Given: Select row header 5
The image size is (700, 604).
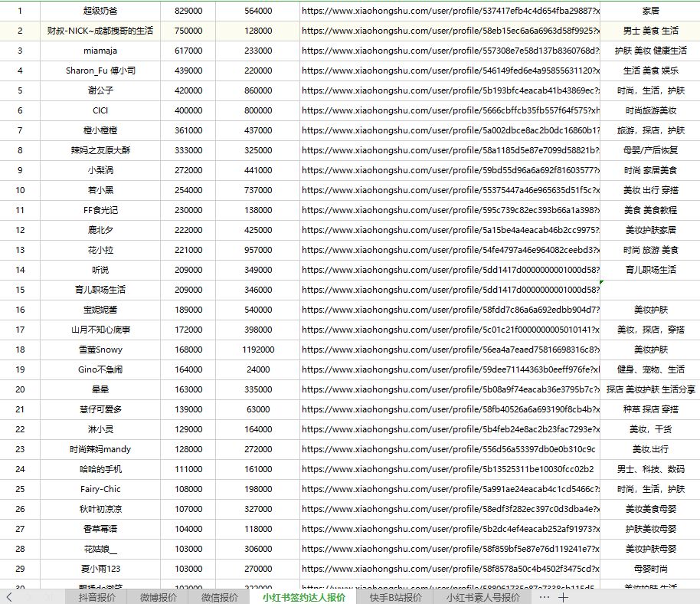Looking at the screenshot, I should click(x=19, y=90).
